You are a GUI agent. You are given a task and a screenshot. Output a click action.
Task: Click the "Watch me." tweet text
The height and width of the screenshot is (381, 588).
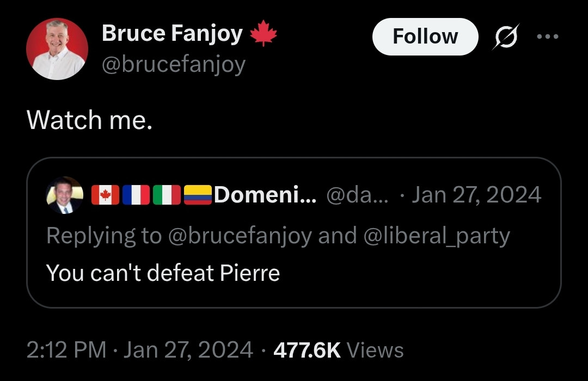coord(90,120)
